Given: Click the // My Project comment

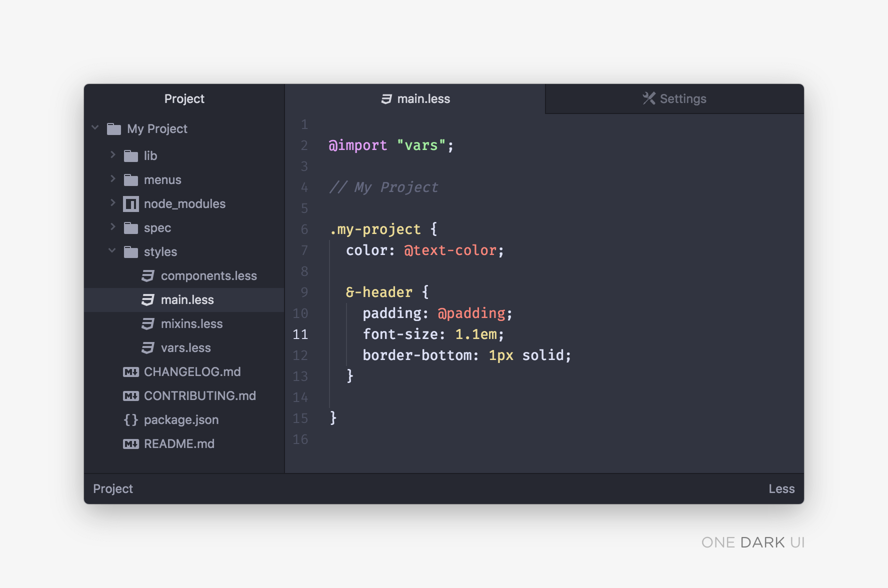Looking at the screenshot, I should point(383,187).
